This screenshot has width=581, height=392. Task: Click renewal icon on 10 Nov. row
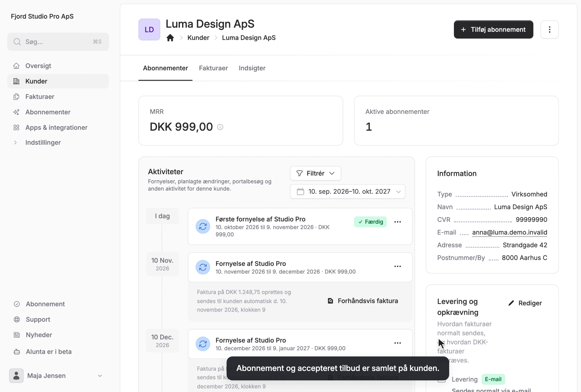pos(203,267)
